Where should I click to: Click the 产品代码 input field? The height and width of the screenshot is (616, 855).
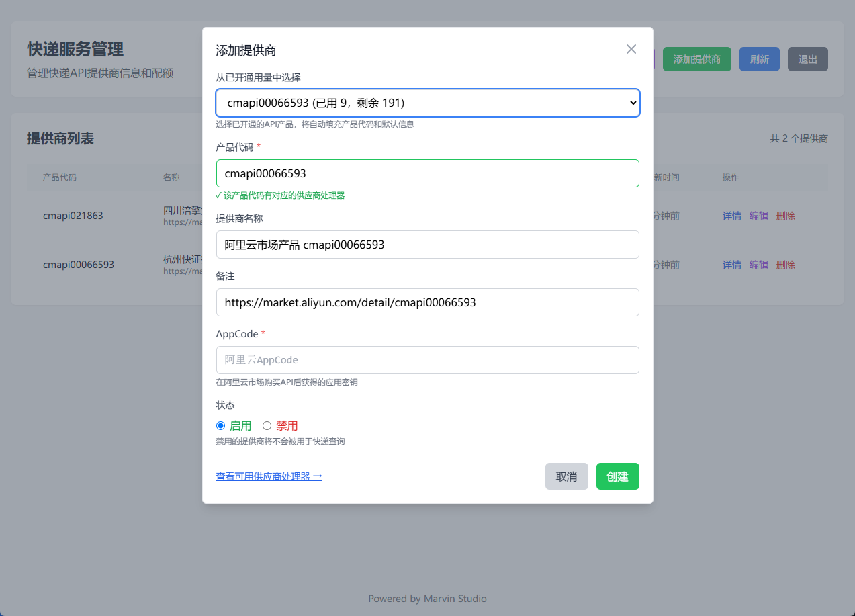[x=427, y=173]
